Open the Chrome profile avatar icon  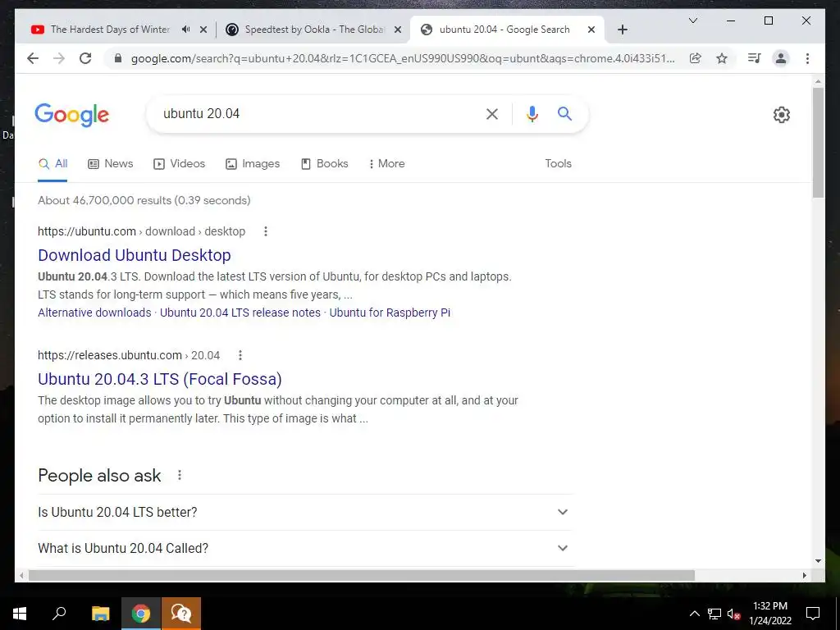click(781, 58)
